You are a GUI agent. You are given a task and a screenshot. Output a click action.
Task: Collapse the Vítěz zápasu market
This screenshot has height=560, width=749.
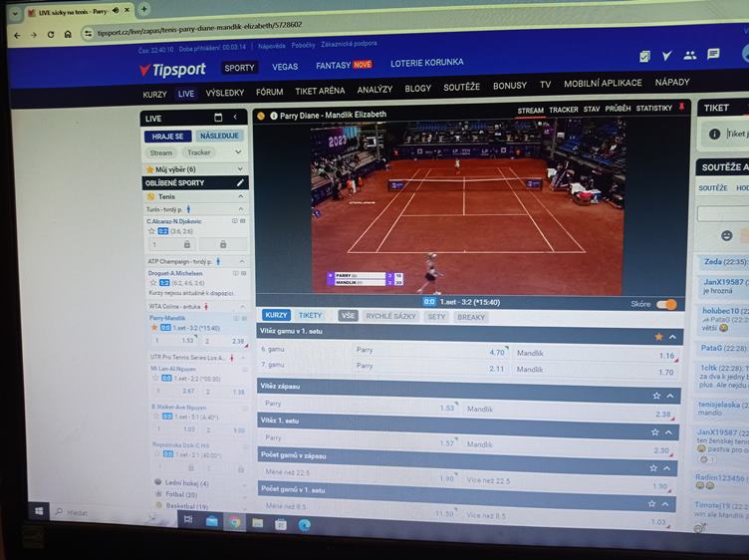click(x=670, y=397)
